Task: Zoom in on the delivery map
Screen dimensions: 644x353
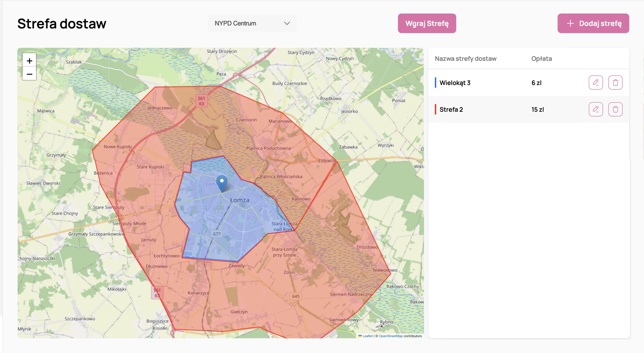Action: point(29,61)
